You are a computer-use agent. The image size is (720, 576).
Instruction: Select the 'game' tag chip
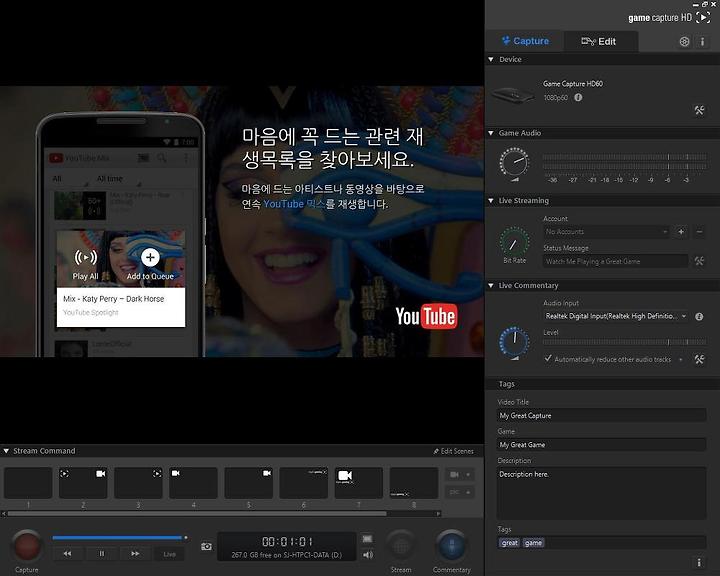click(x=533, y=542)
